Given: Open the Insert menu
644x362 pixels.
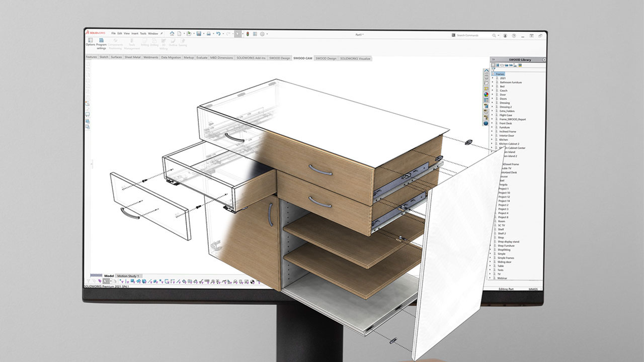Looking at the screenshot, I should [135, 34].
